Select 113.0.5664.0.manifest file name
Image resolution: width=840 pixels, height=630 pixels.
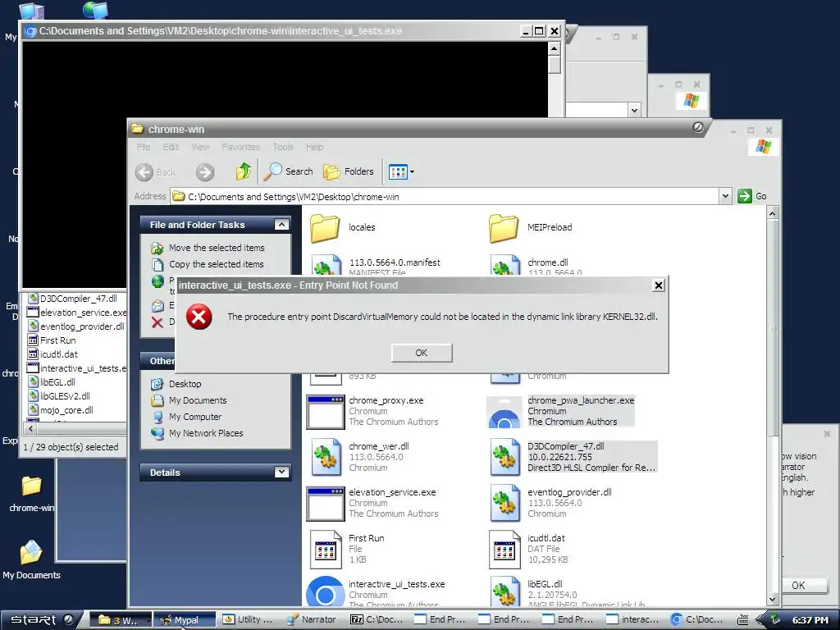(x=395, y=262)
